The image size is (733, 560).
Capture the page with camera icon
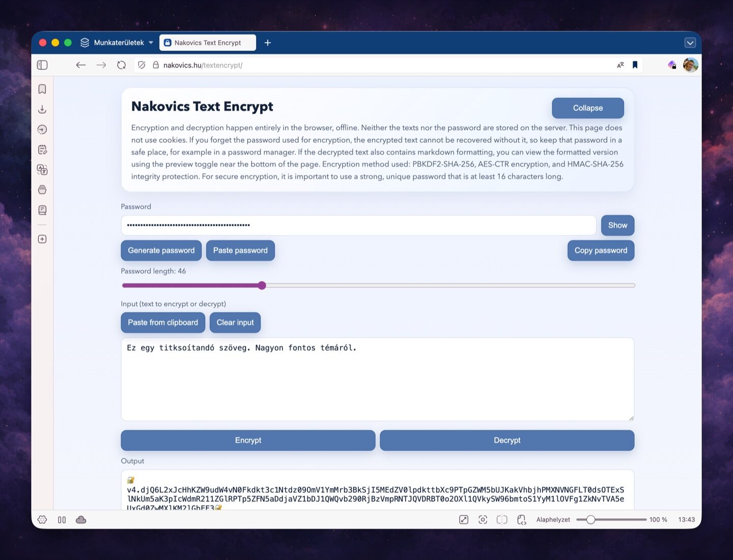coord(483,520)
